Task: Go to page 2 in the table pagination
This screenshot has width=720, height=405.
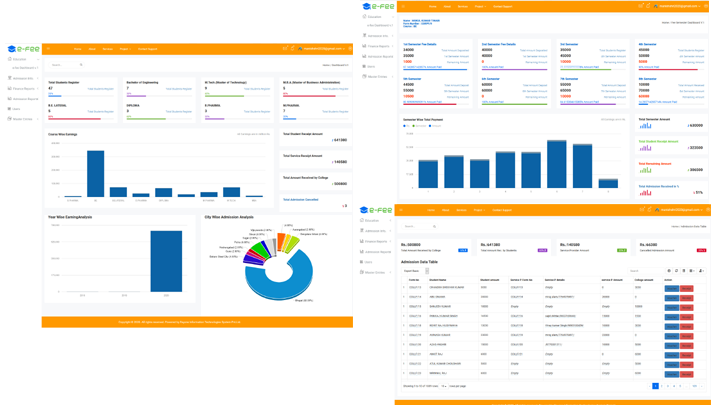Action: (662, 386)
